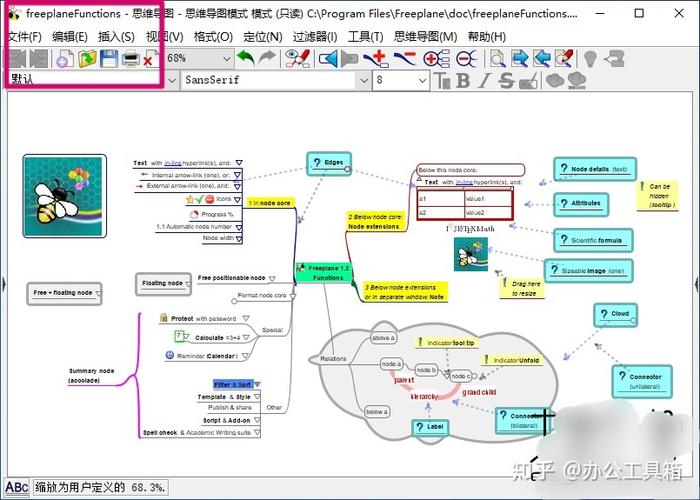Image resolution: width=700 pixels, height=500 pixels.
Task: Select the Scientific formula help node
Action: click(593, 240)
